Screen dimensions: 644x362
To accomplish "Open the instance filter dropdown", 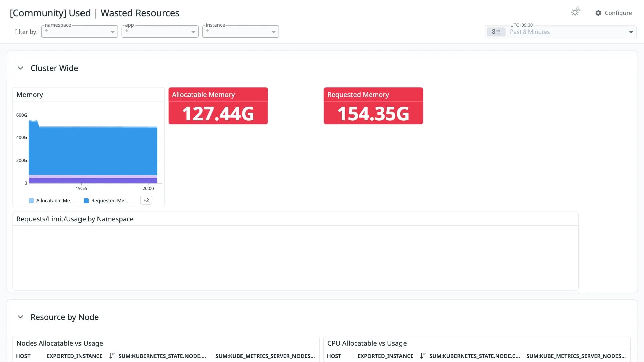I will tap(240, 32).
